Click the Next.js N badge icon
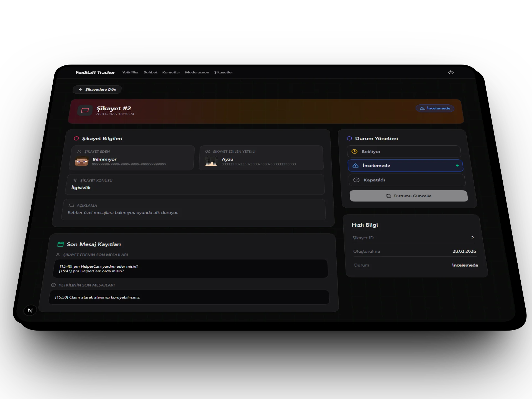This screenshot has width=532, height=399. [x=30, y=310]
